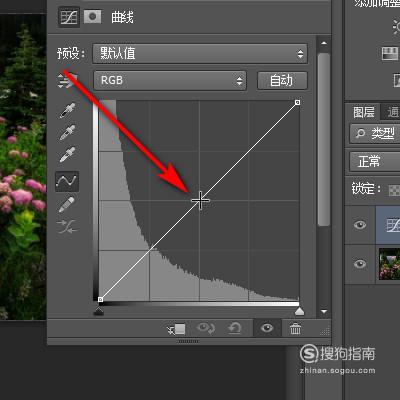Open the 正常 blend mode dropdown
The height and width of the screenshot is (400, 400).
click(x=375, y=162)
